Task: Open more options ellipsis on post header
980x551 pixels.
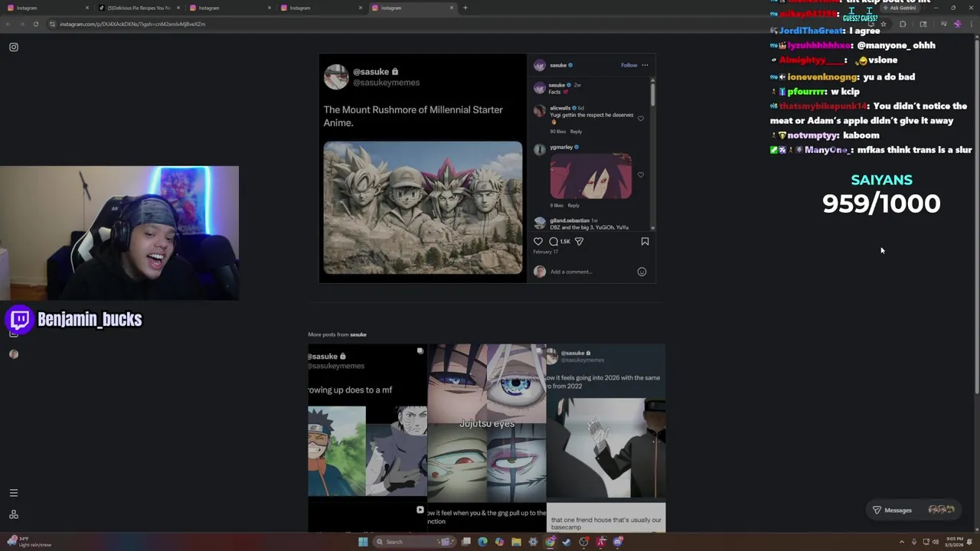Action: [645, 65]
